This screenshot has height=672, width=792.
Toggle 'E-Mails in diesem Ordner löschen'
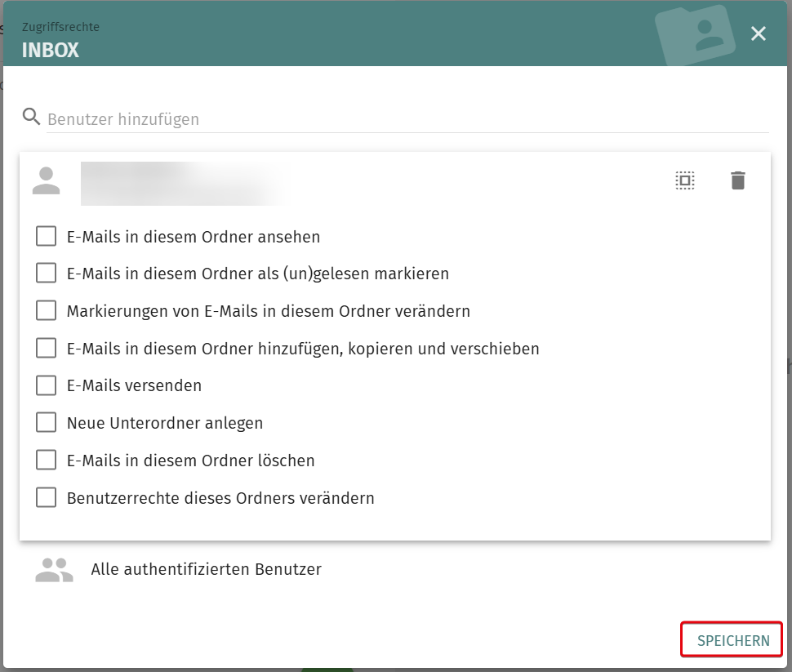tap(47, 461)
